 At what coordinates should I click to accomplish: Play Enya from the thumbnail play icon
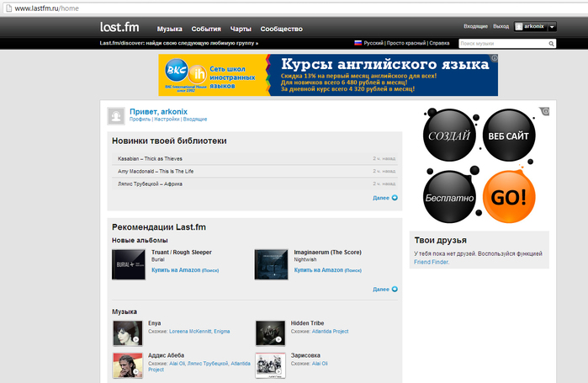(x=135, y=339)
